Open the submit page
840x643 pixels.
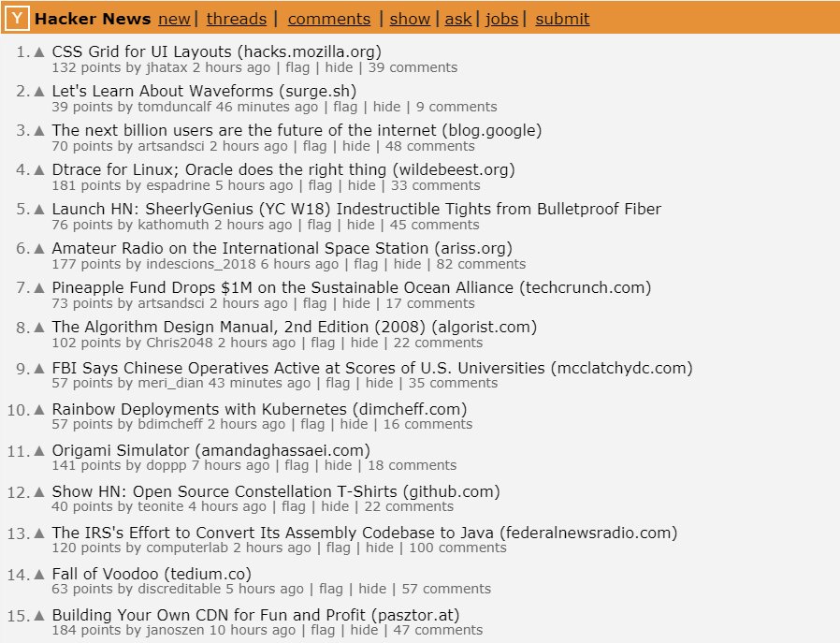(562, 19)
